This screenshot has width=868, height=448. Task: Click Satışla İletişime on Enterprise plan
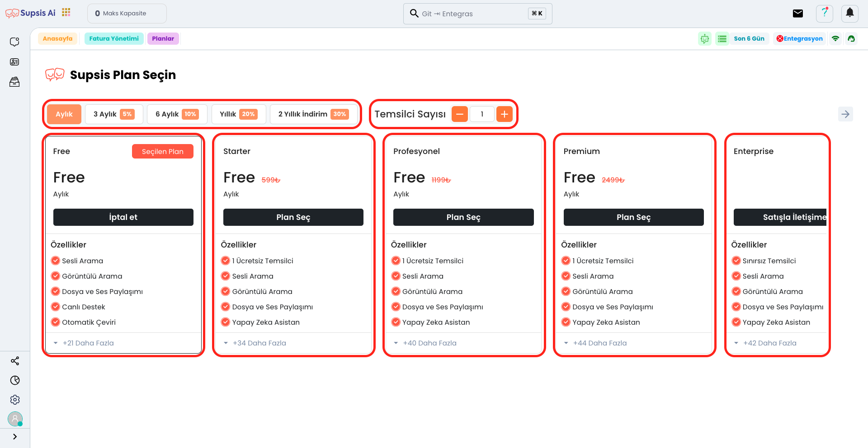tap(780, 217)
